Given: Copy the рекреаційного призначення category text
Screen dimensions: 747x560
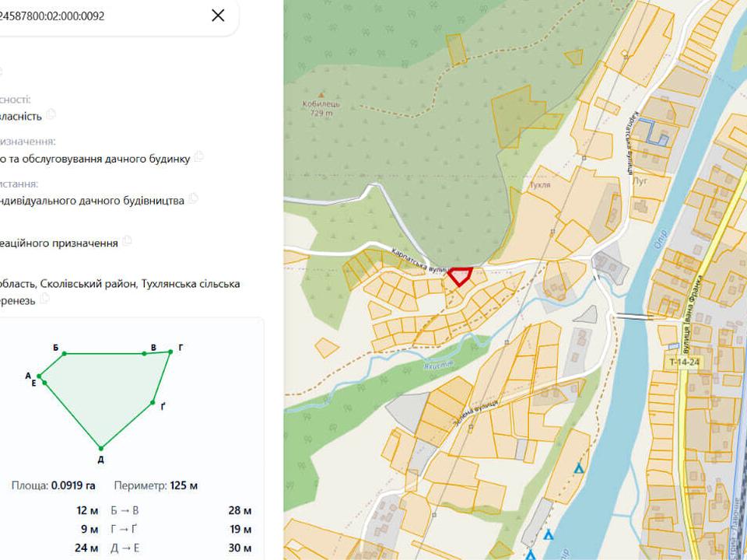Looking at the screenshot, I should 127,241.
